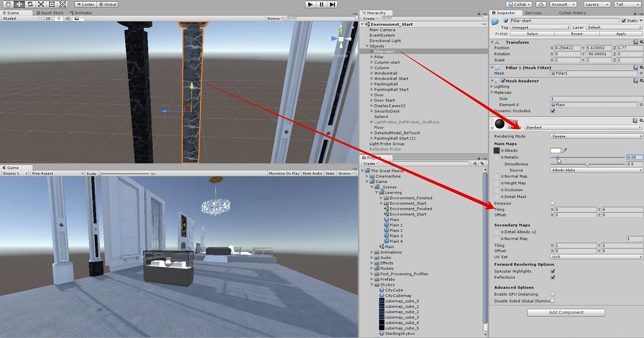Disable the Mesh Renderer checkbox
The image size is (644, 338).
tap(503, 80)
